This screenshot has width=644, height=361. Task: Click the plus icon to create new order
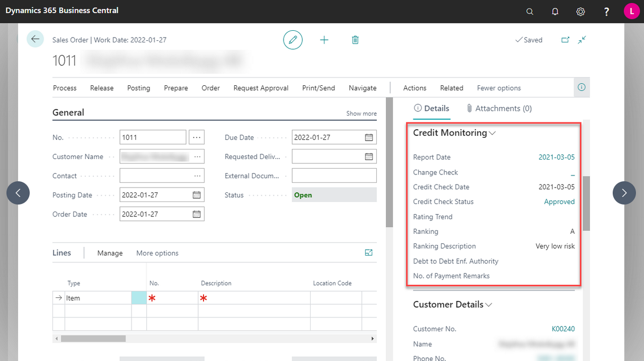[324, 40]
